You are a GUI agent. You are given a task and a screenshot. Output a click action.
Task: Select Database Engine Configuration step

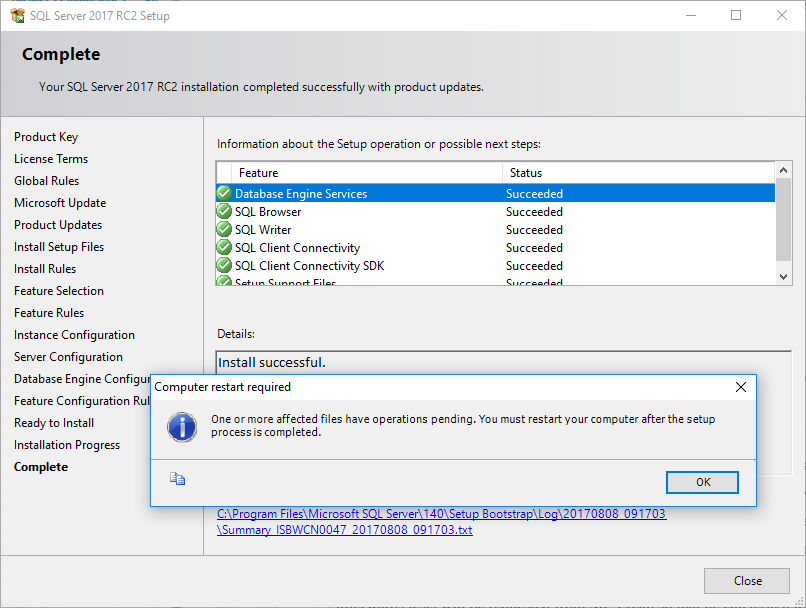pos(82,379)
